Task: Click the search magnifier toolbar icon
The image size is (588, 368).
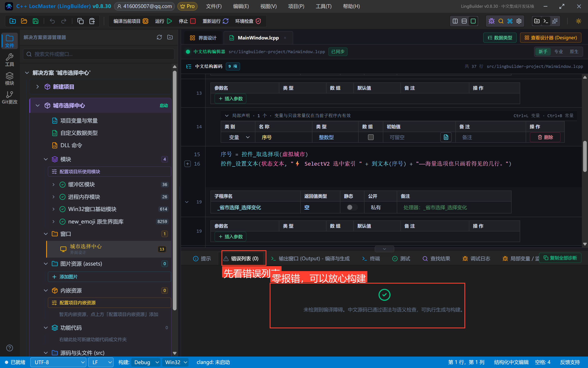Action: [501, 21]
